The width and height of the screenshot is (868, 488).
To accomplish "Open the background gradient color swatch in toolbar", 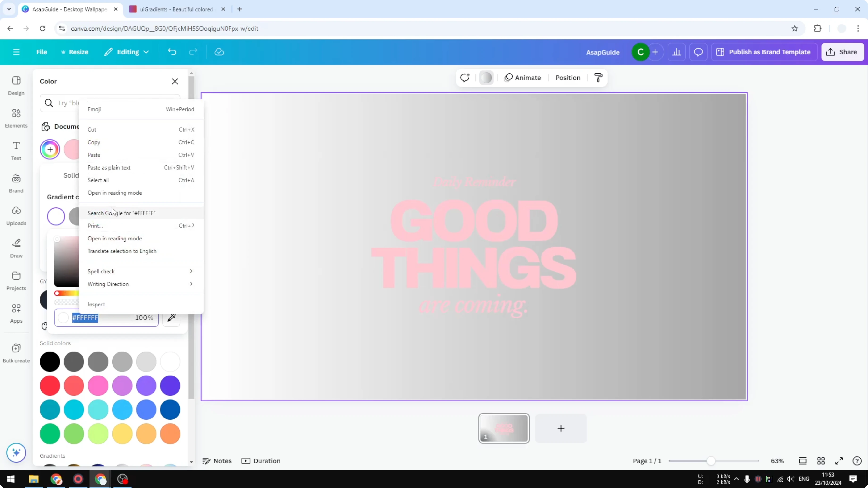I will click(486, 78).
